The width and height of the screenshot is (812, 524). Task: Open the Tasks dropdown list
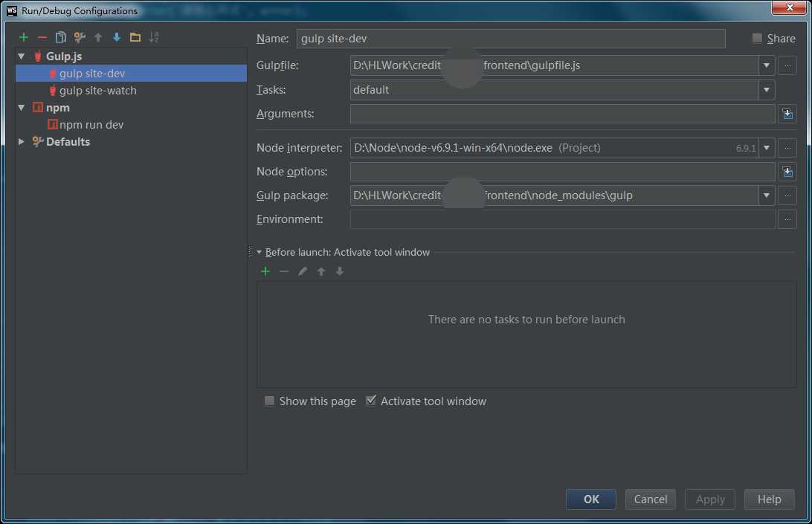point(767,90)
